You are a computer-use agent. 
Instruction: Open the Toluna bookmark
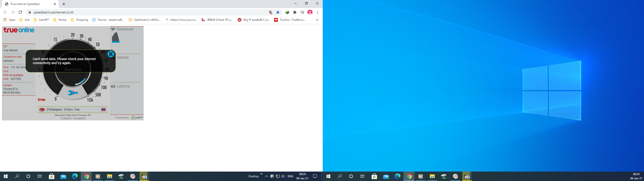108,20
